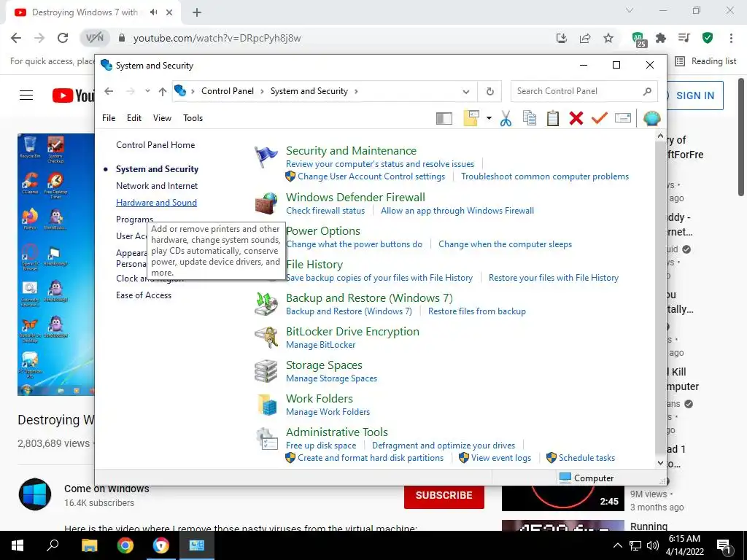Click the Security and Maintenance flag icon
The image size is (747, 560).
coord(266,157)
